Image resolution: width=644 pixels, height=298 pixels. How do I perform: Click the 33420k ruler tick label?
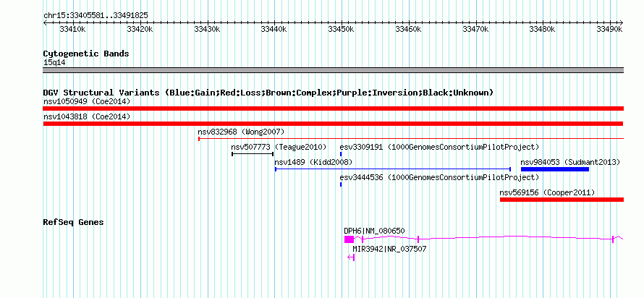pos(140,29)
